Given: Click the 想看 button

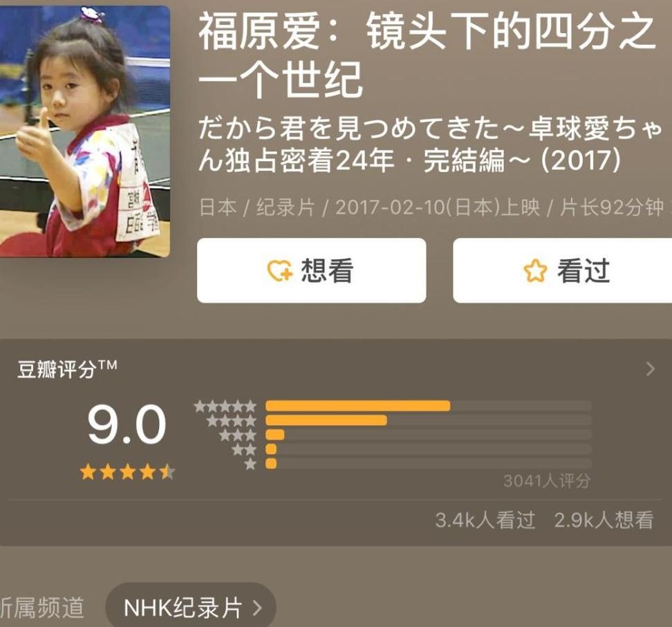Looking at the screenshot, I should (312, 270).
